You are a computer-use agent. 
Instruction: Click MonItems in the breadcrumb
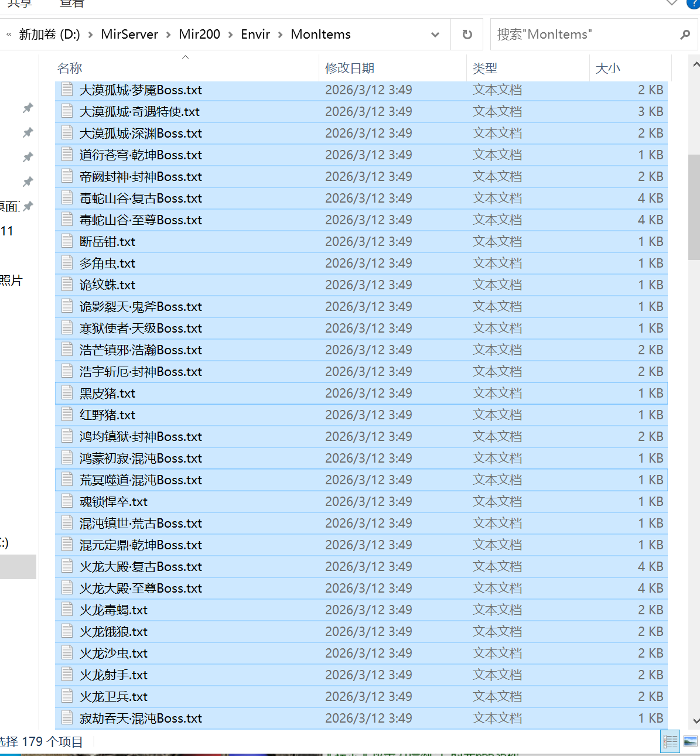(320, 35)
